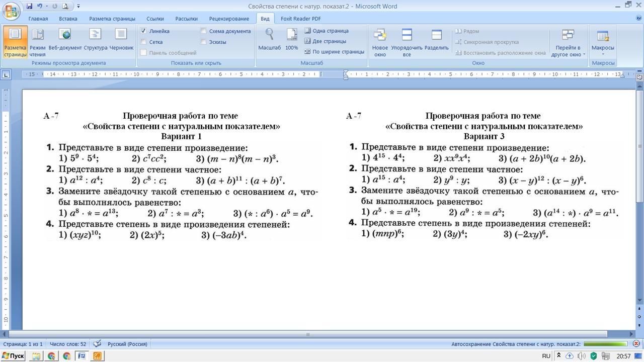Save the document from quick access toolbar
The height and width of the screenshot is (362, 644).
pos(29,6)
